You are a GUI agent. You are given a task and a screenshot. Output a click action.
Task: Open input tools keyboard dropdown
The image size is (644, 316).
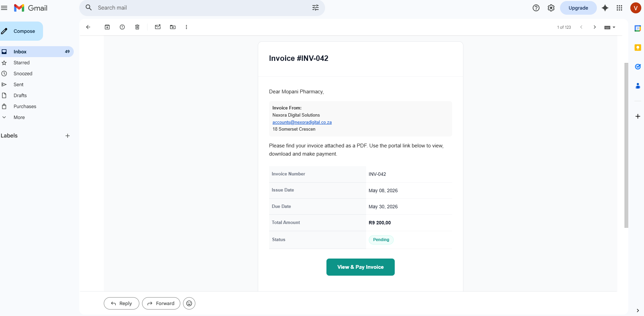coord(610,27)
